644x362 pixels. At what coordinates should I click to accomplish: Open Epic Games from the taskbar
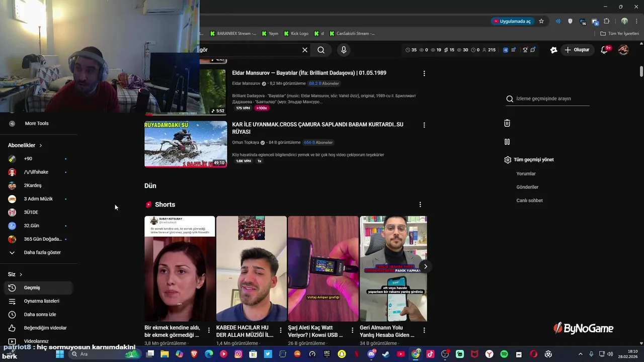click(x=327, y=354)
